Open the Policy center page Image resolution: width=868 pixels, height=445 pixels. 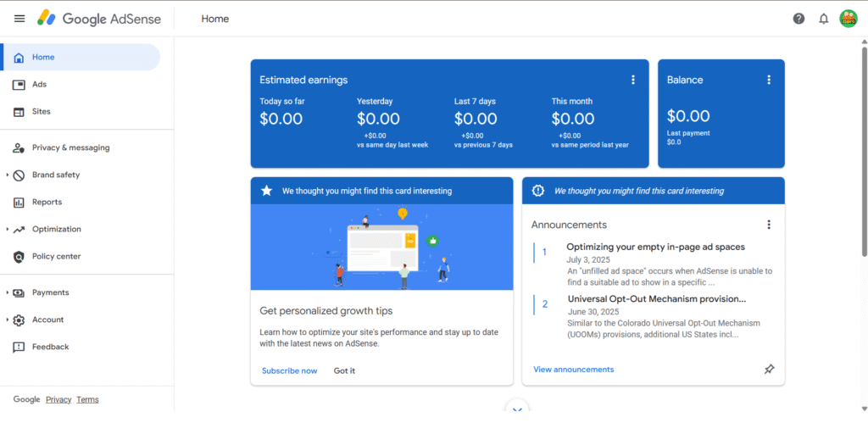tap(56, 256)
